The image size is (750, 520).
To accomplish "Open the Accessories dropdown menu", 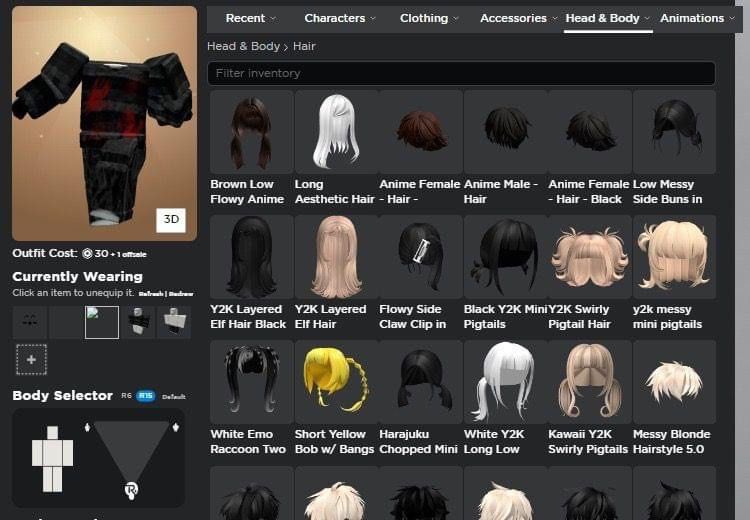I will (518, 18).
